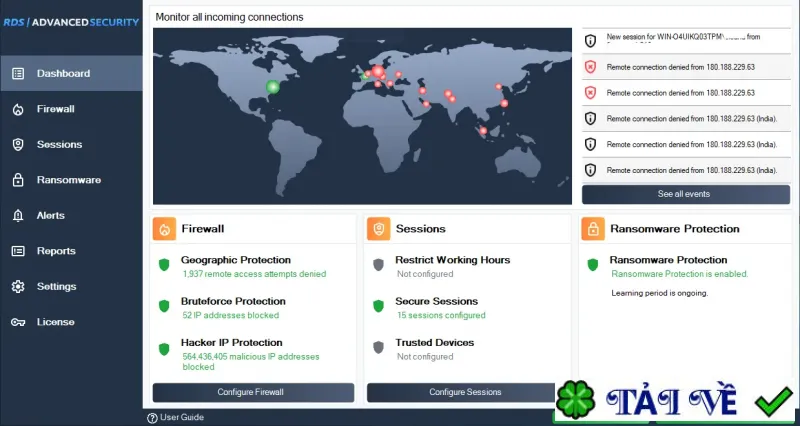Click the Alerts bell icon in sidebar
This screenshot has width=800, height=426.
(x=18, y=215)
